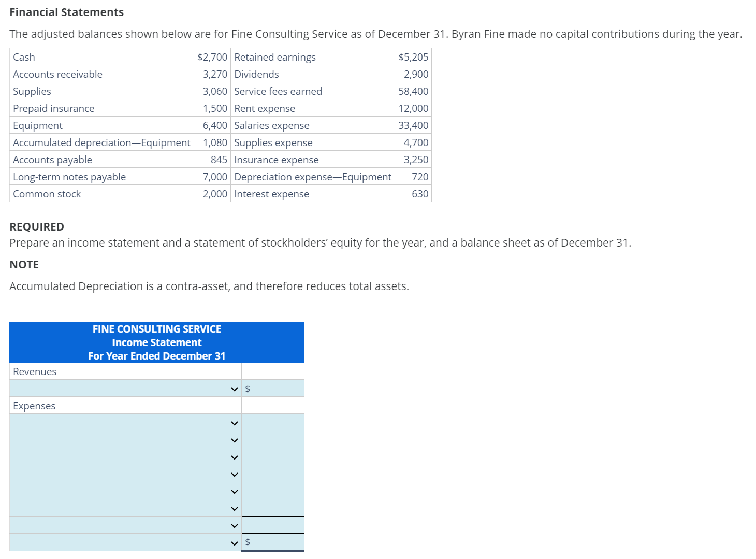Open the bottom dropdown next to final dollar sign
Screen dimensions: 756x559
(x=234, y=542)
